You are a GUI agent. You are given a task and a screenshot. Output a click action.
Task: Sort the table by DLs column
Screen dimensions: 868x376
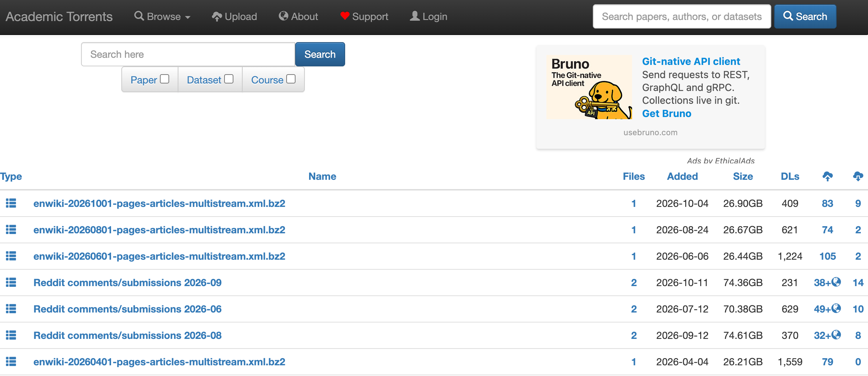pyautogui.click(x=790, y=176)
